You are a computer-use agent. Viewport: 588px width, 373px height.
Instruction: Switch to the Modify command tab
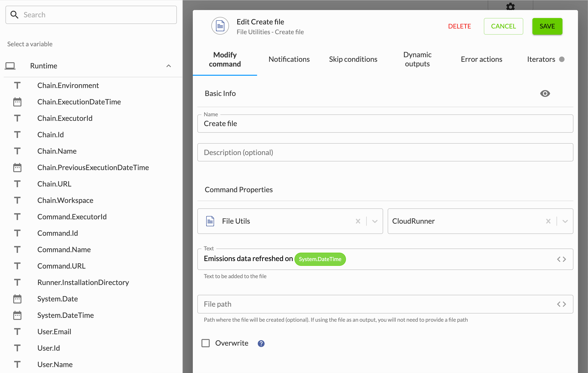(225, 59)
